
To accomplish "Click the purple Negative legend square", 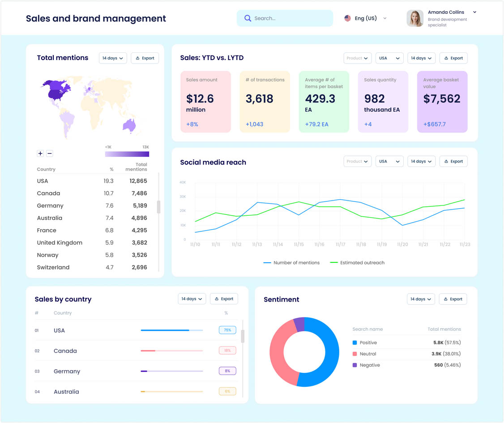I will click(x=355, y=365).
